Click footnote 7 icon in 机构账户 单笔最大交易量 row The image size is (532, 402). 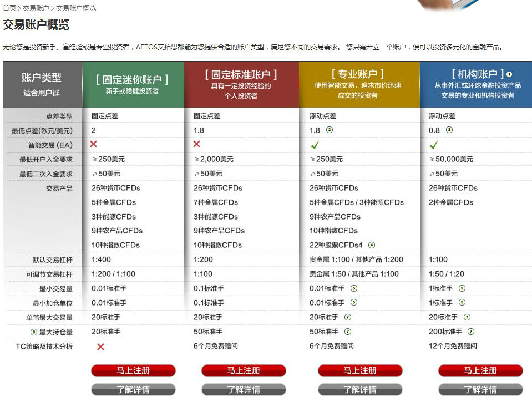point(467,317)
